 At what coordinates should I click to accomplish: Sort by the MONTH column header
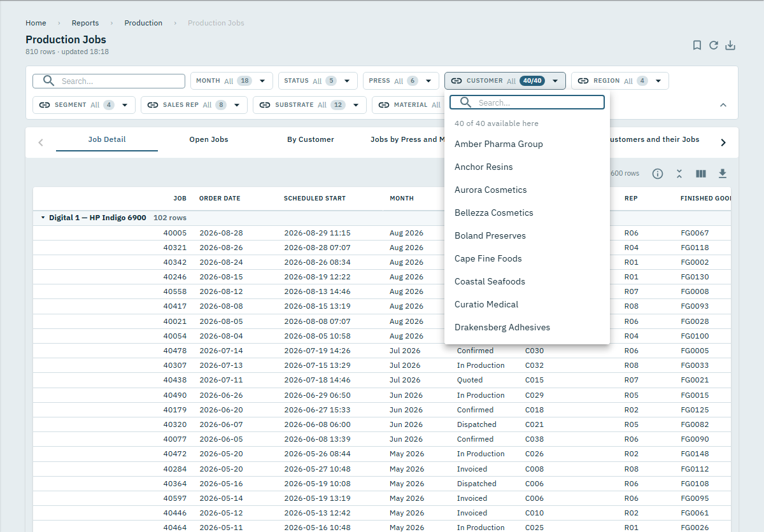[x=402, y=199]
